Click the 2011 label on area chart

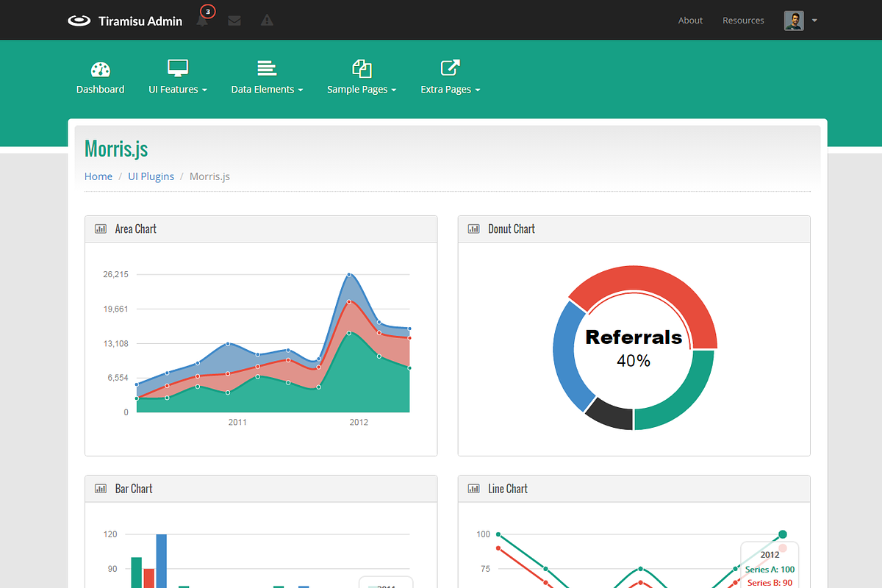(x=237, y=423)
